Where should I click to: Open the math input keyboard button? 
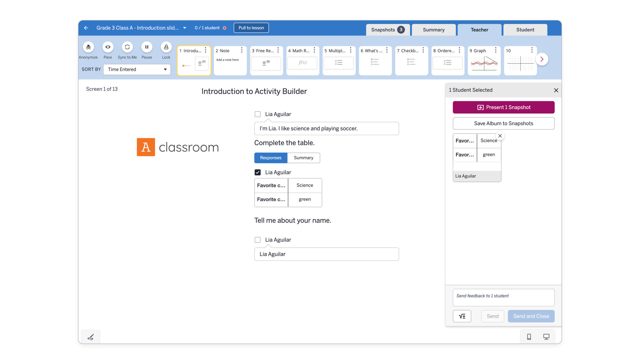(x=462, y=316)
